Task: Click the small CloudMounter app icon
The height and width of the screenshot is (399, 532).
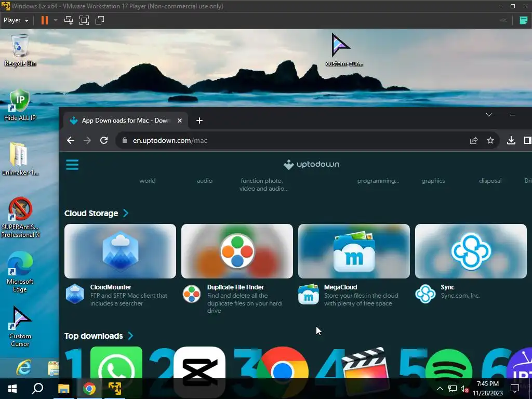Action: click(x=75, y=294)
